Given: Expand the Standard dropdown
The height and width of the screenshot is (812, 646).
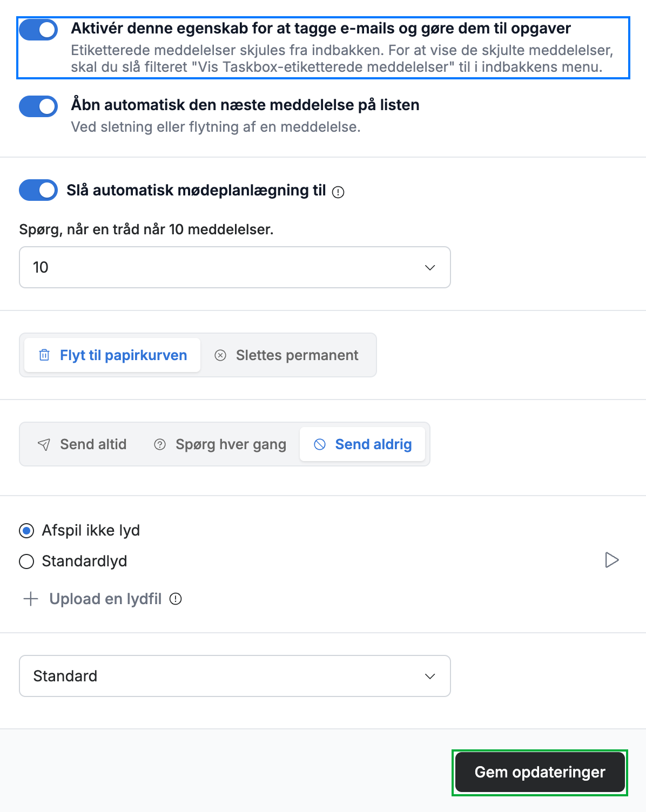Looking at the screenshot, I should pyautogui.click(x=235, y=676).
